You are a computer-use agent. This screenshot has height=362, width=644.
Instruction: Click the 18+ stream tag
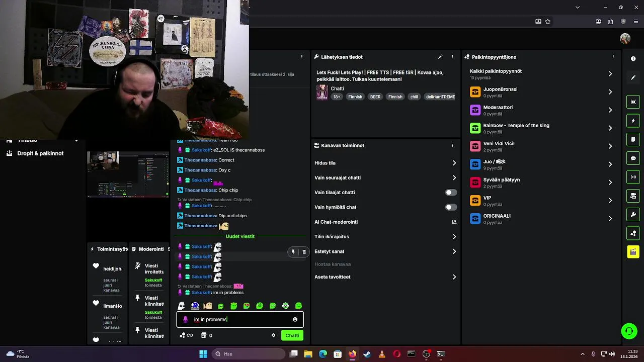[x=337, y=97]
